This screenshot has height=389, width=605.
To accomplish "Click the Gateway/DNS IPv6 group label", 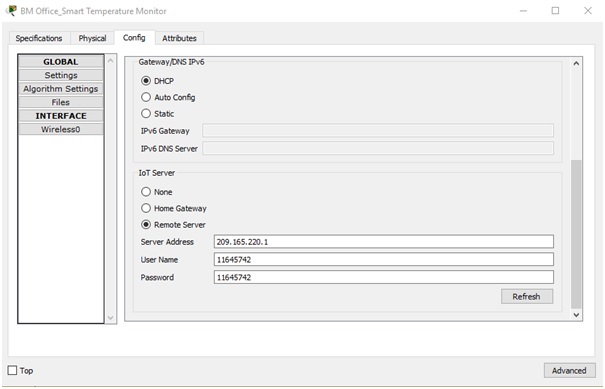I will (x=171, y=62).
